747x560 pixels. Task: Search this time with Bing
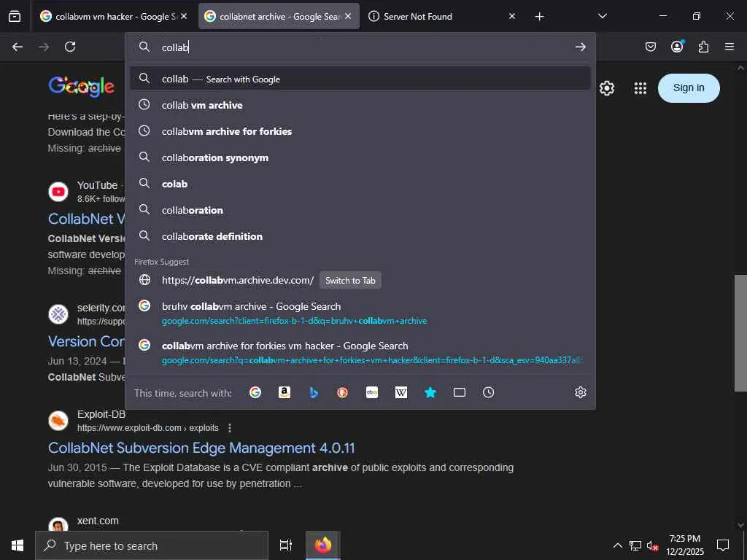click(x=314, y=392)
